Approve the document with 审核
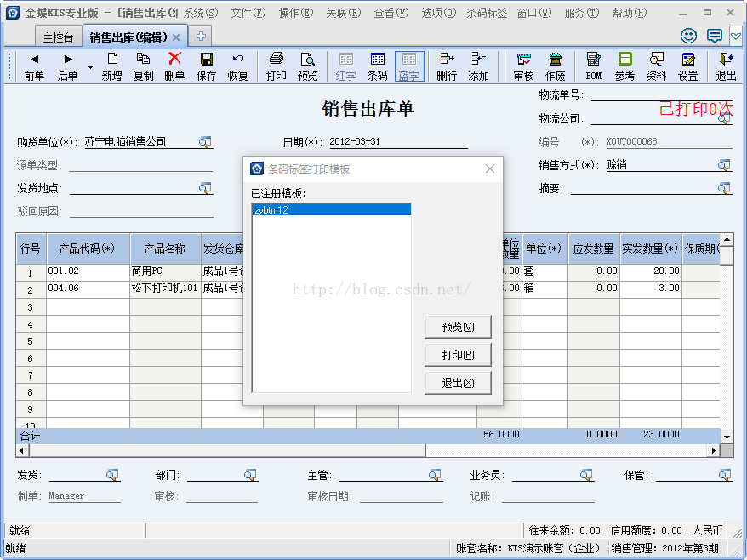 point(523,66)
